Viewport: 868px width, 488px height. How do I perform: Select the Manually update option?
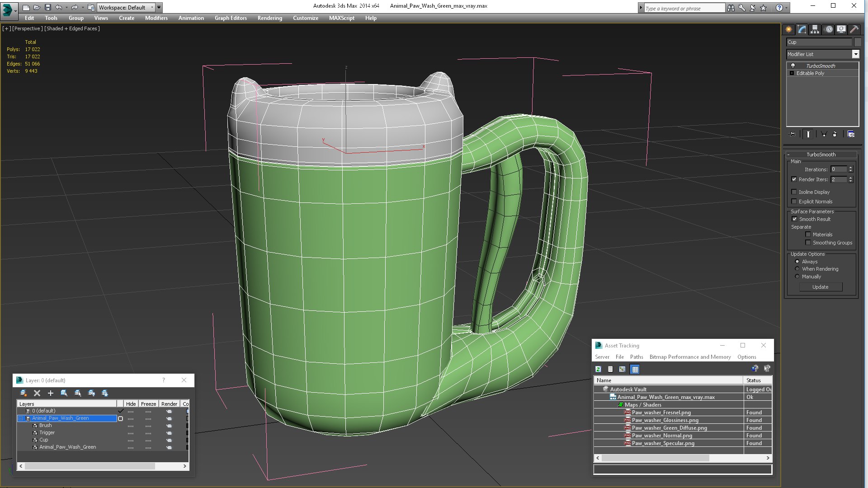797,277
